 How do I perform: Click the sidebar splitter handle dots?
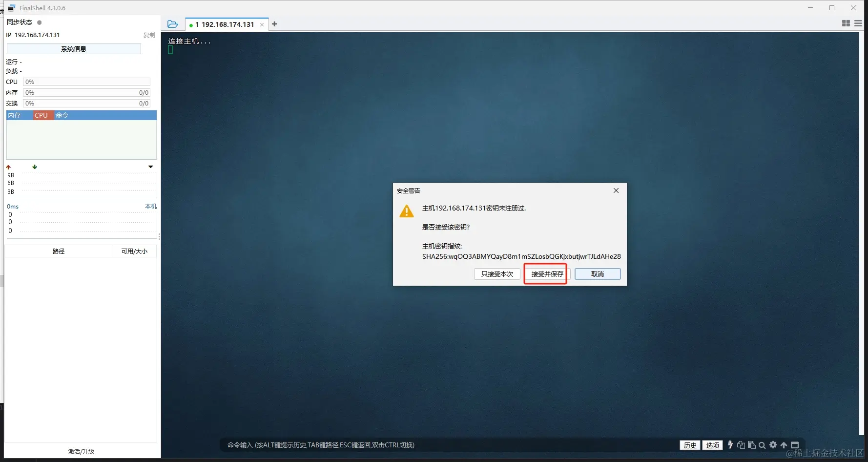159,237
